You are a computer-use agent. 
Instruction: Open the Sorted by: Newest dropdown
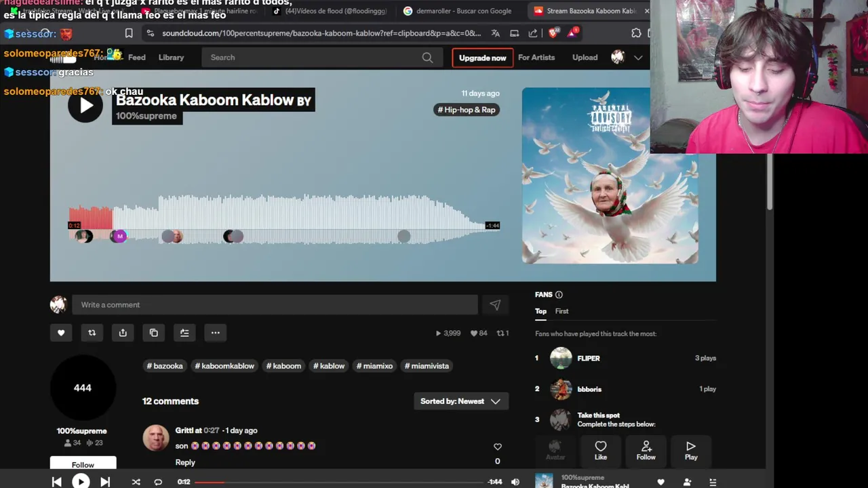461,401
